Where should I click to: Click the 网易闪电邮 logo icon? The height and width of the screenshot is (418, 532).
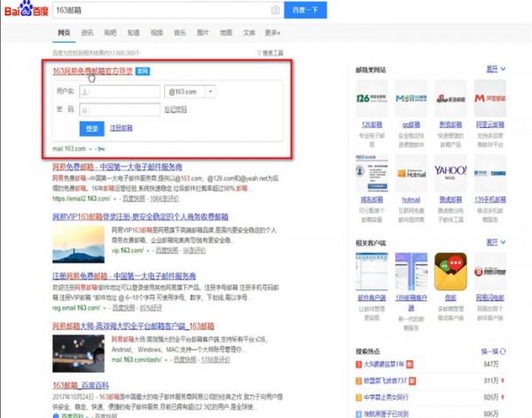pos(490,272)
